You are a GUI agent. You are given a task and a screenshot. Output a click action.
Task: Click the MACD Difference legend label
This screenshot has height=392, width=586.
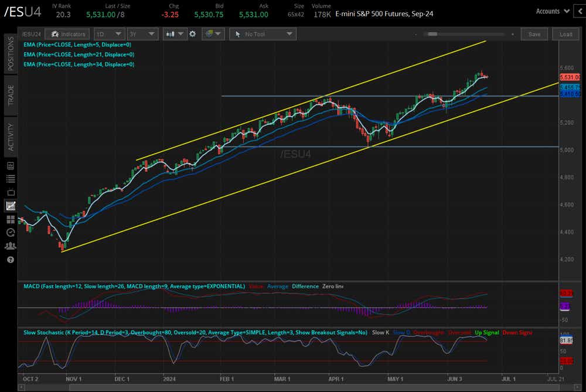point(305,287)
